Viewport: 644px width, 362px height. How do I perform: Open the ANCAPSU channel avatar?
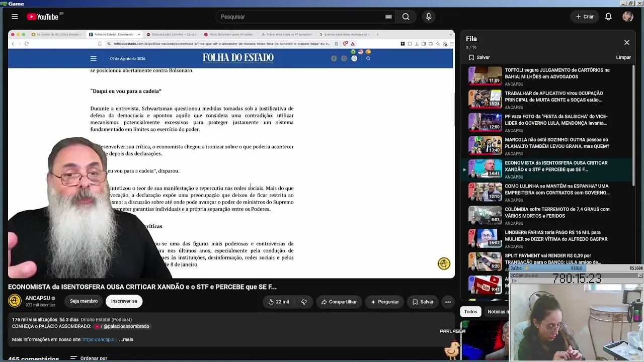click(15, 301)
